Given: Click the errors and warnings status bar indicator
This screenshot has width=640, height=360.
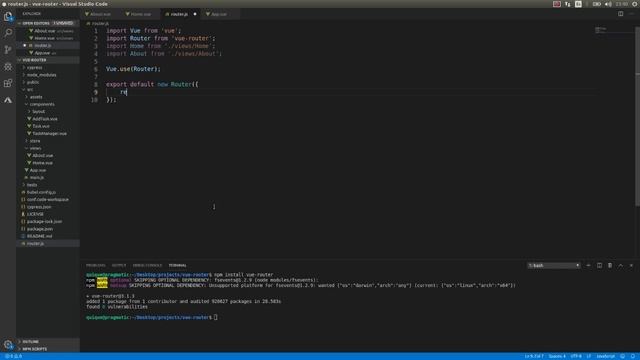Looking at the screenshot, I should [14, 356].
